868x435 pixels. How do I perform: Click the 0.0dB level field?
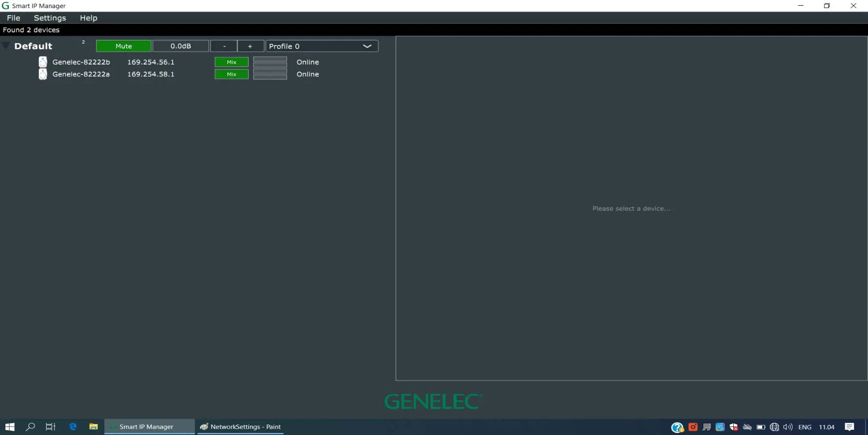point(181,46)
